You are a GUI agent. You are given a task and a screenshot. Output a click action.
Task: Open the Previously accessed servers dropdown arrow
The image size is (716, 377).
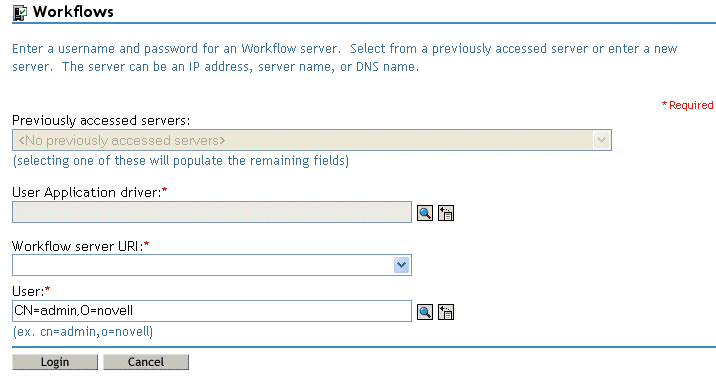coord(601,140)
